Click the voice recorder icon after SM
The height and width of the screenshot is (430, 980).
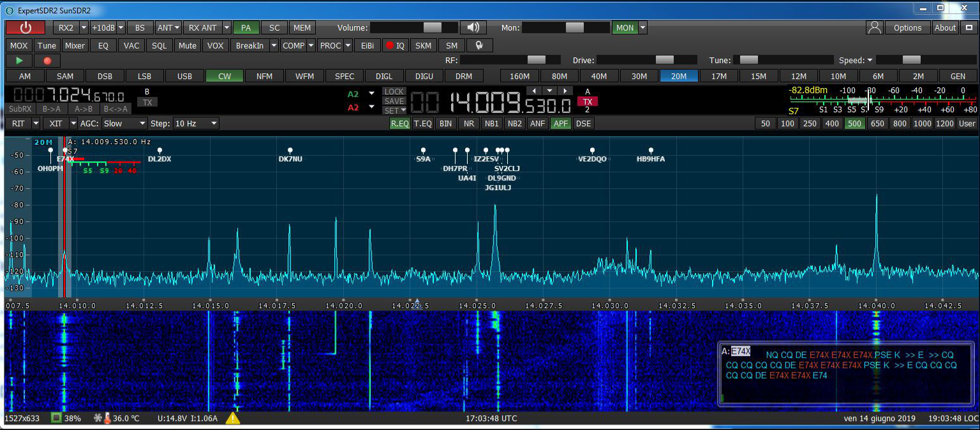pyautogui.click(x=479, y=45)
